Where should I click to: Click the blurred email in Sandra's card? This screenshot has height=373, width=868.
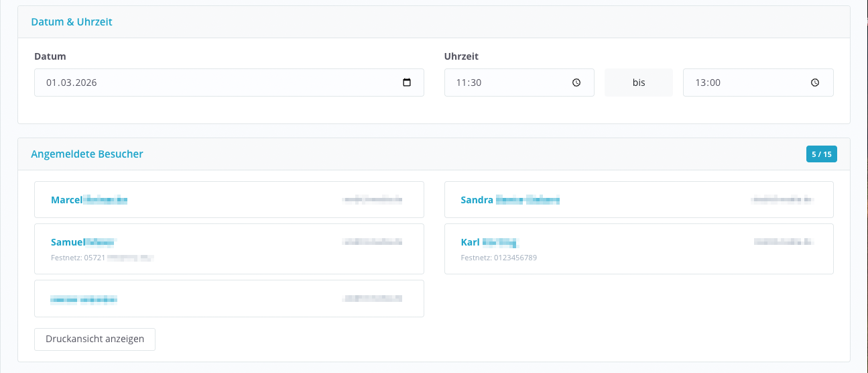(782, 199)
